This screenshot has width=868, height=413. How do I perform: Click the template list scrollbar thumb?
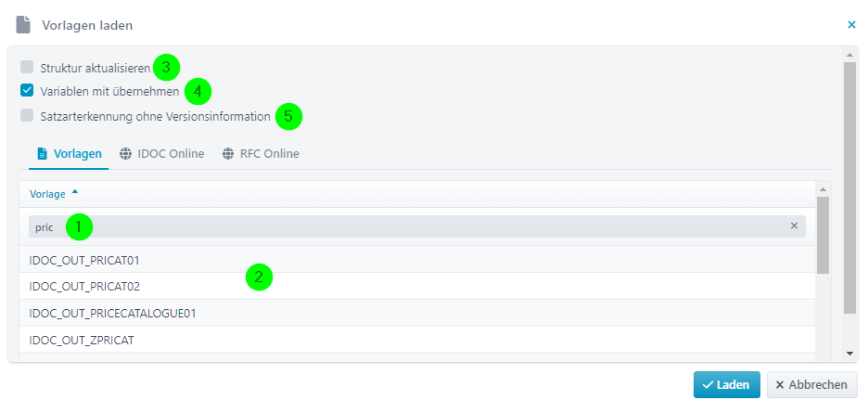click(x=823, y=235)
